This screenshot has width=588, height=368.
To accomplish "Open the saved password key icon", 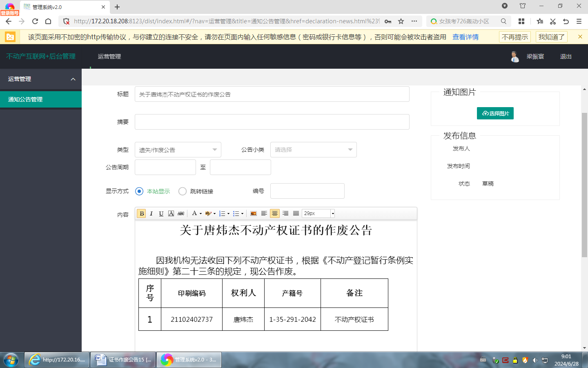I will (x=388, y=21).
